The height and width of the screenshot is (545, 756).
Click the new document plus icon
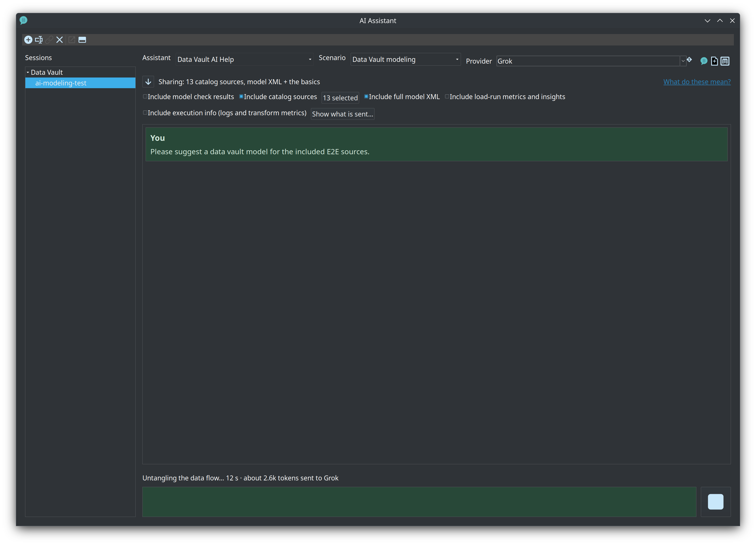click(714, 61)
